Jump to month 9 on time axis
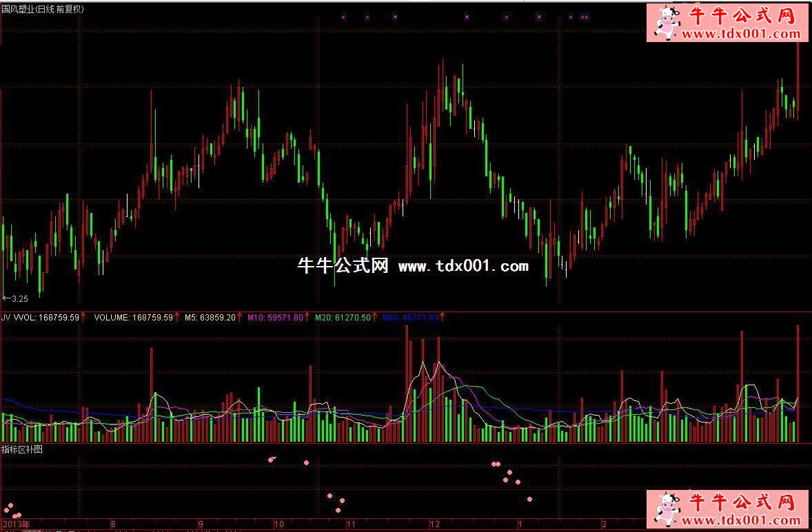Screen dimensions: 812x532 [x=201, y=524]
